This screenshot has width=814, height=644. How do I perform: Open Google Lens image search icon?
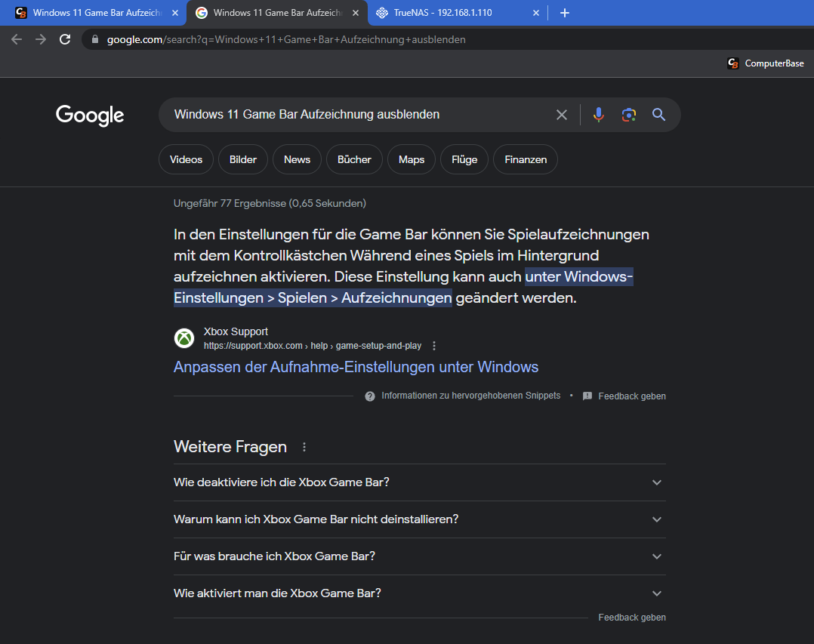[x=629, y=115]
